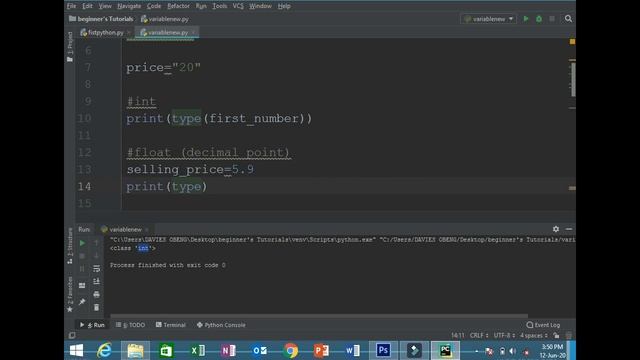Open the Navigate menu
640x360 pixels.
click(x=129, y=6)
